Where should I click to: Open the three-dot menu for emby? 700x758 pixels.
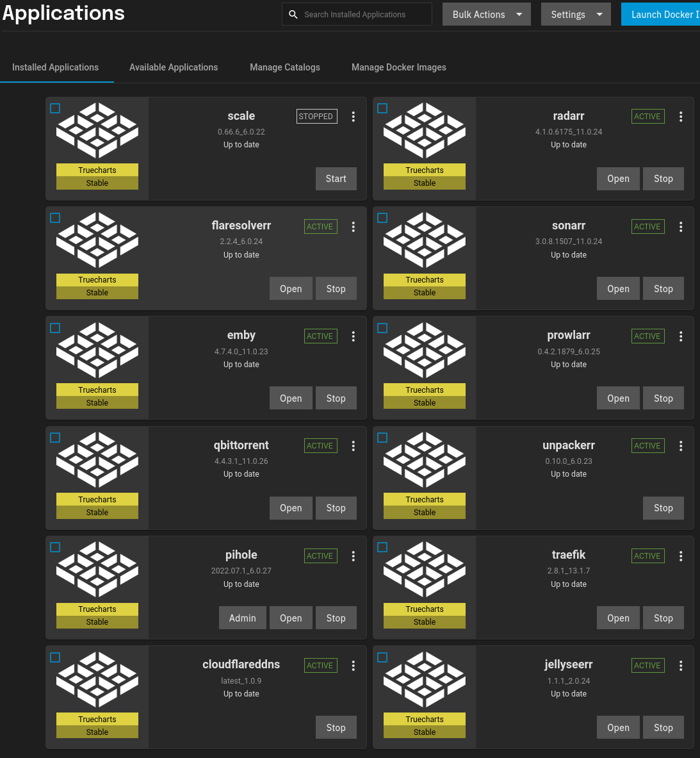[353, 336]
